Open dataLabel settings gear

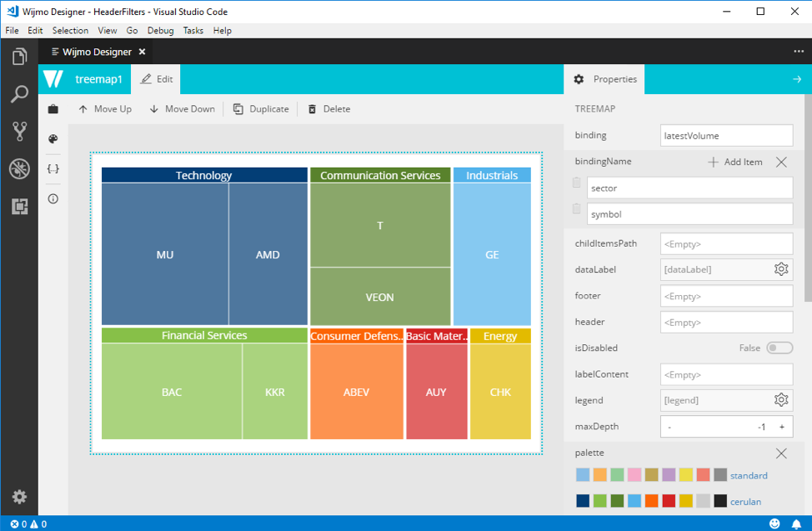point(780,269)
